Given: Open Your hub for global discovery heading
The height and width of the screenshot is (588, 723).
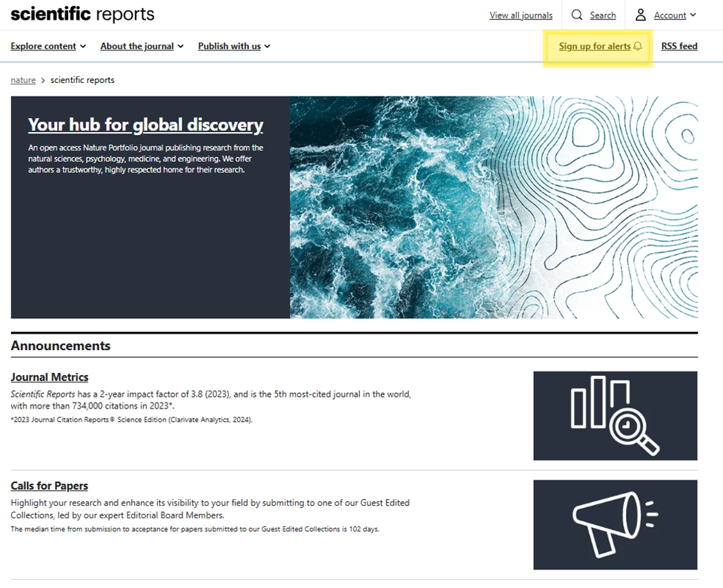Looking at the screenshot, I should 145,125.
